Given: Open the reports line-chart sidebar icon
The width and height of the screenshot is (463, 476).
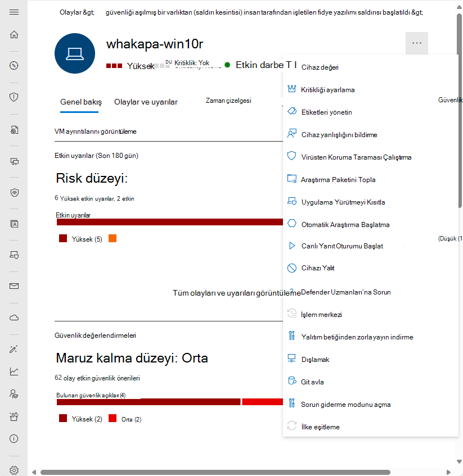Looking at the screenshot, I should click(14, 371).
